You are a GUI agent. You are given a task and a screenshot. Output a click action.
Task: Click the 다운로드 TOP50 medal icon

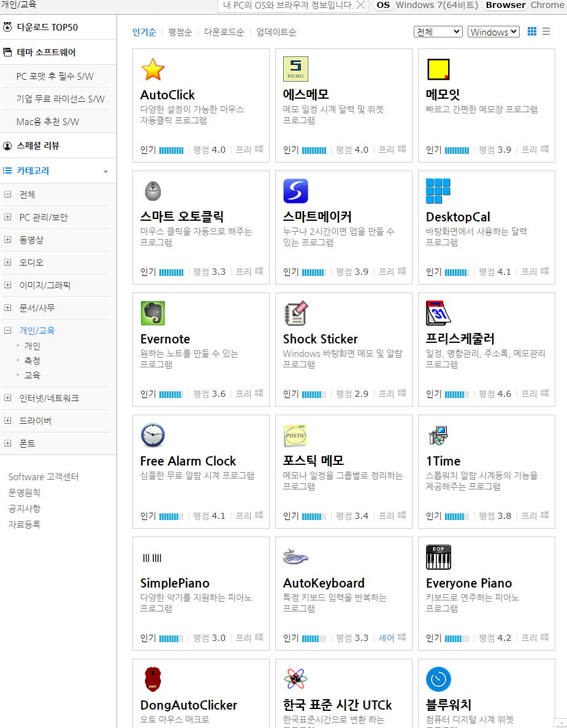pyautogui.click(x=7, y=27)
